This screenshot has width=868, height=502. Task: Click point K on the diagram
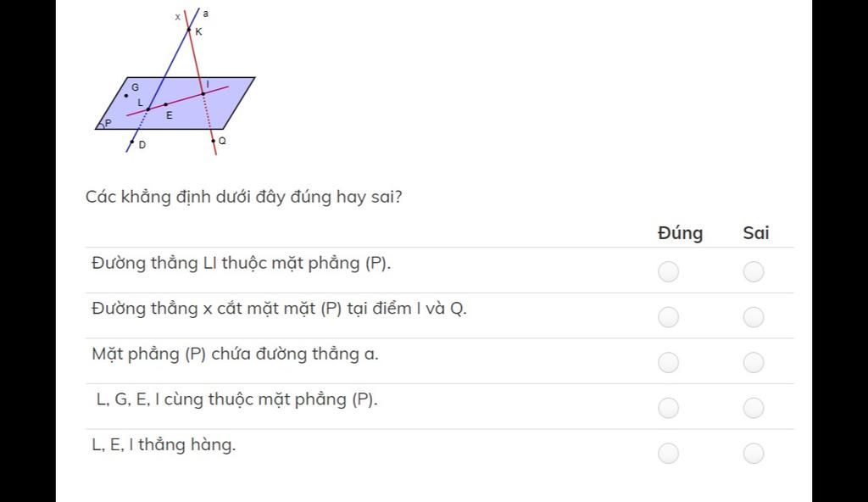point(189,30)
